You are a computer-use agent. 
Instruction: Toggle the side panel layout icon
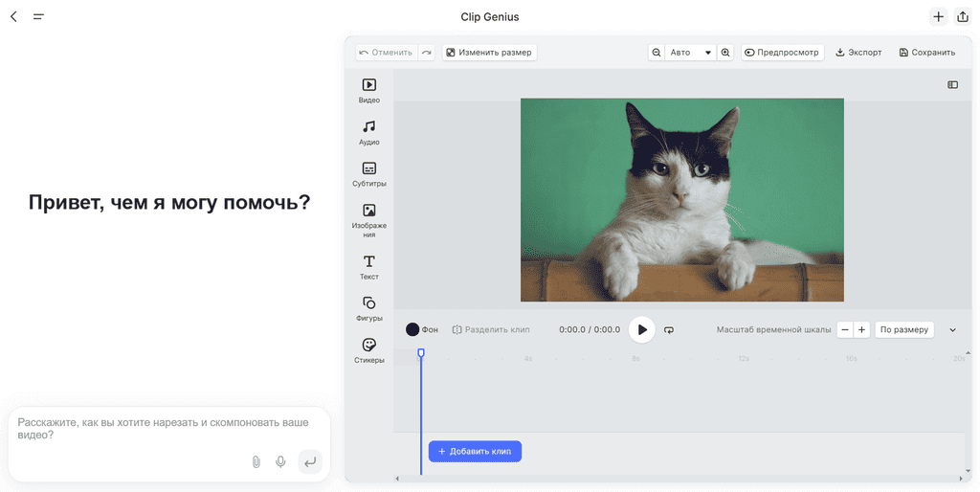[952, 85]
